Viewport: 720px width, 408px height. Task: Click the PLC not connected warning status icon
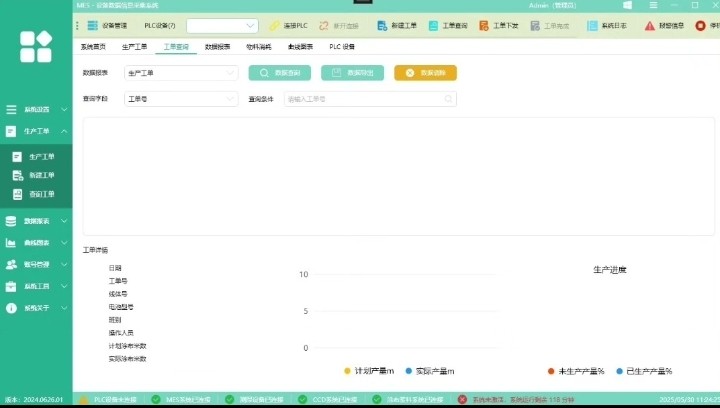pyautogui.click(x=84, y=400)
